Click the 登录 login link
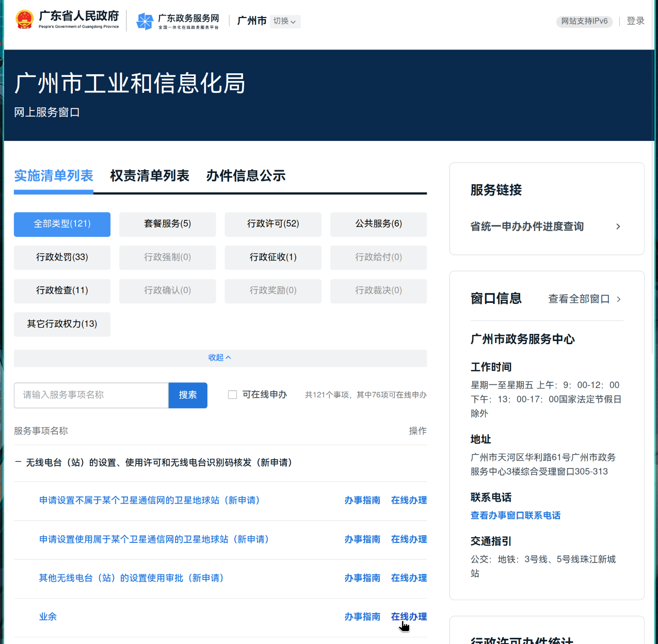Screen dimensions: 658x644 [636, 21]
